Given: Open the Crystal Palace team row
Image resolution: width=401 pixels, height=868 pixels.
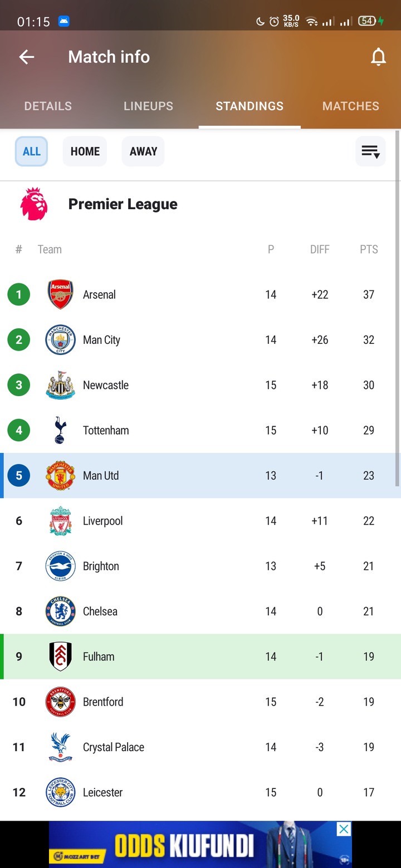Looking at the screenshot, I should pos(200,747).
